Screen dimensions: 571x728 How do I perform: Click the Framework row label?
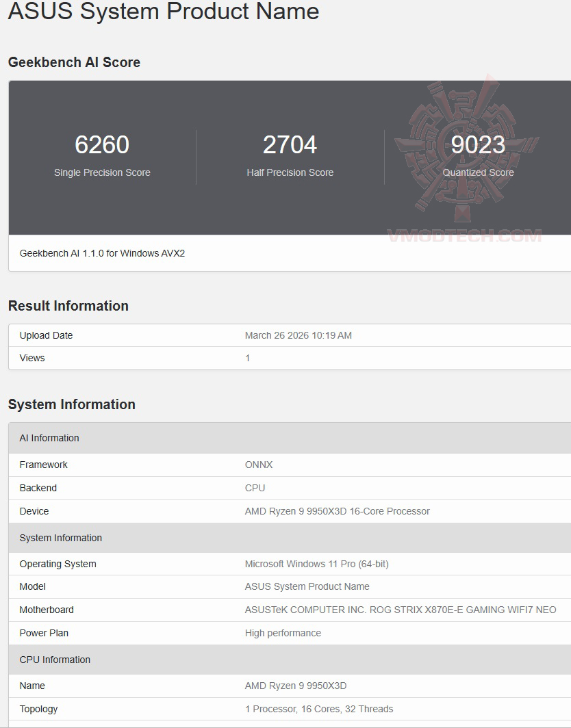coord(43,465)
